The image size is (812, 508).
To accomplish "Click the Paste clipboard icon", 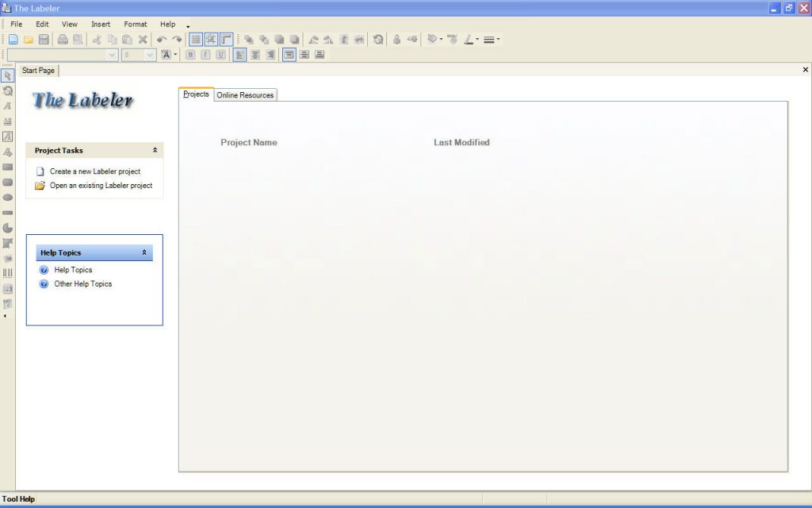I will point(127,40).
